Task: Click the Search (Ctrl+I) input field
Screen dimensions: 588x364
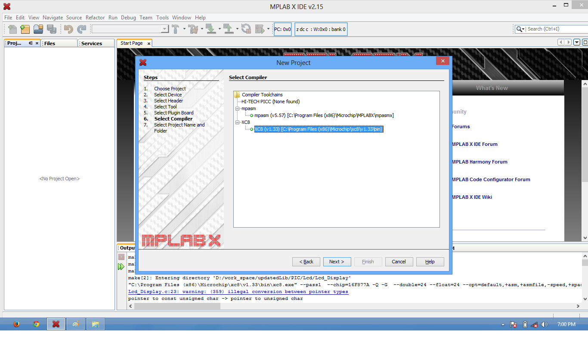Action: coord(557,29)
